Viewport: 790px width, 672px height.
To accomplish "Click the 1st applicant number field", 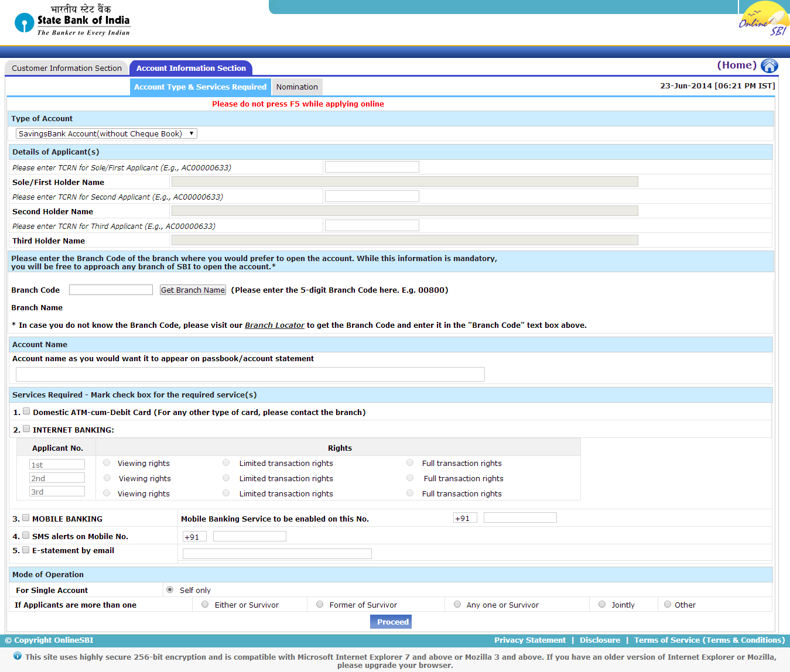I will pyautogui.click(x=57, y=464).
